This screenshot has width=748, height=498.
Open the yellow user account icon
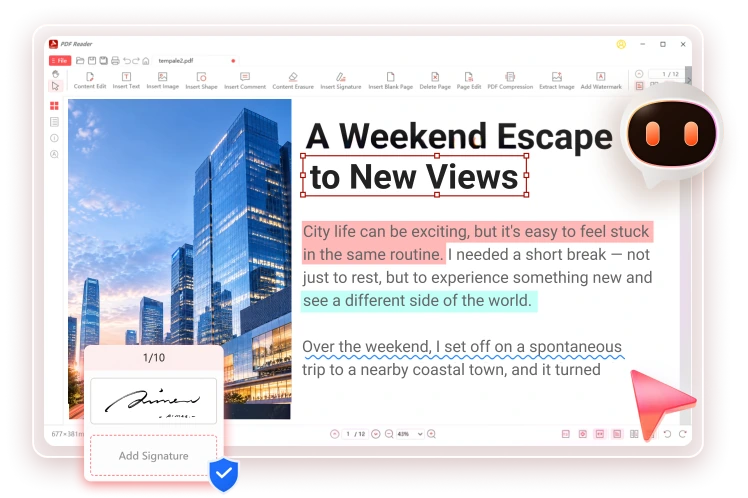(621, 44)
